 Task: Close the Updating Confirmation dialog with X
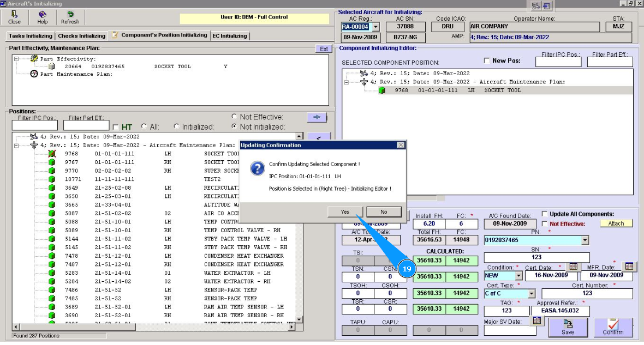click(401, 146)
